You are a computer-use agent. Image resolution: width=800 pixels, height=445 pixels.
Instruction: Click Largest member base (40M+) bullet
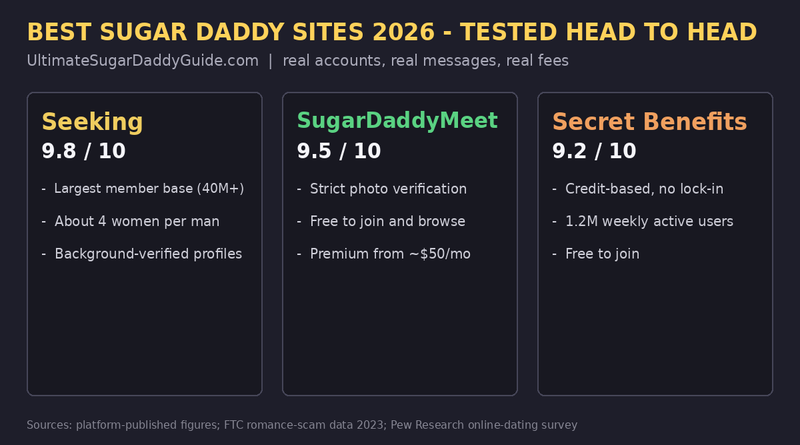[x=149, y=189]
